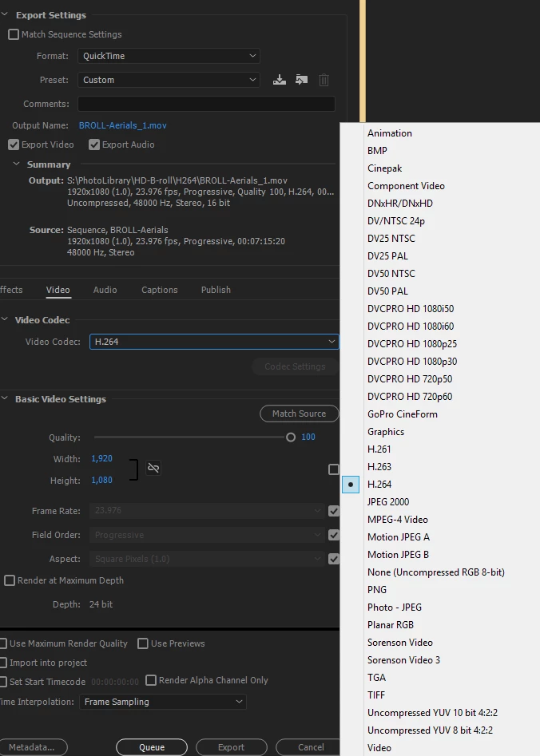Choose the Cinepak codec option
540x756 pixels.
pyautogui.click(x=384, y=168)
